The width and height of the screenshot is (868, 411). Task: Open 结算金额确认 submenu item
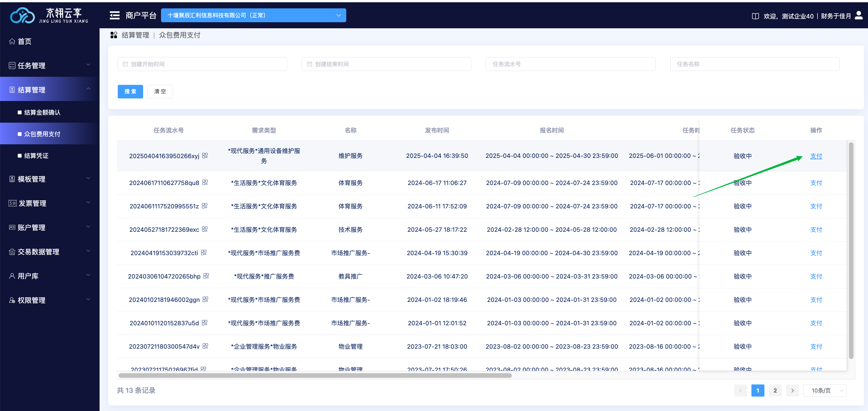coord(42,112)
